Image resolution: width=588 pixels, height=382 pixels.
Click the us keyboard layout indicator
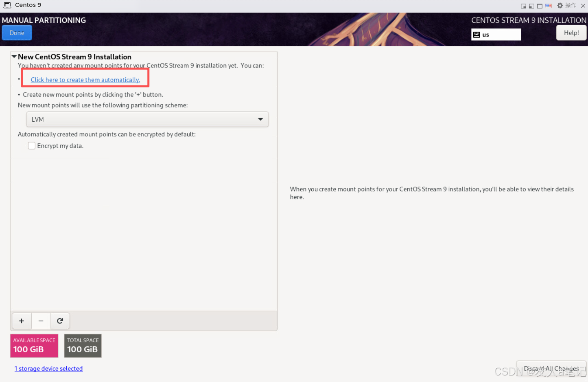pyautogui.click(x=496, y=35)
